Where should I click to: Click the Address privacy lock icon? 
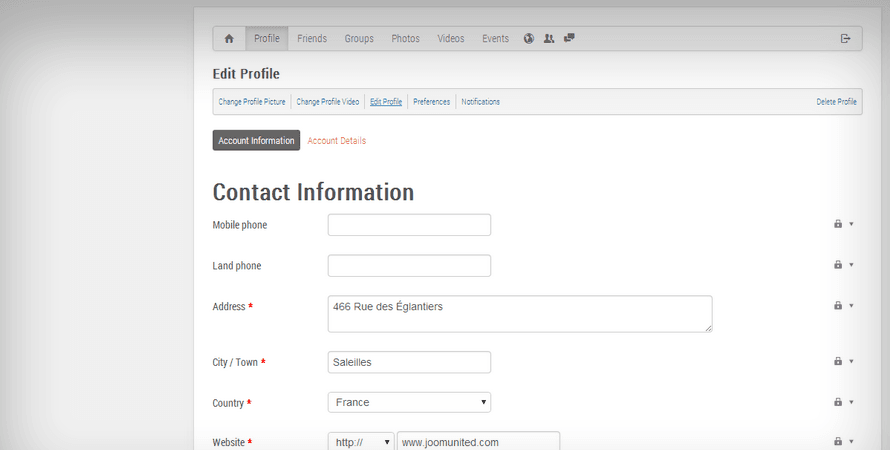838,305
